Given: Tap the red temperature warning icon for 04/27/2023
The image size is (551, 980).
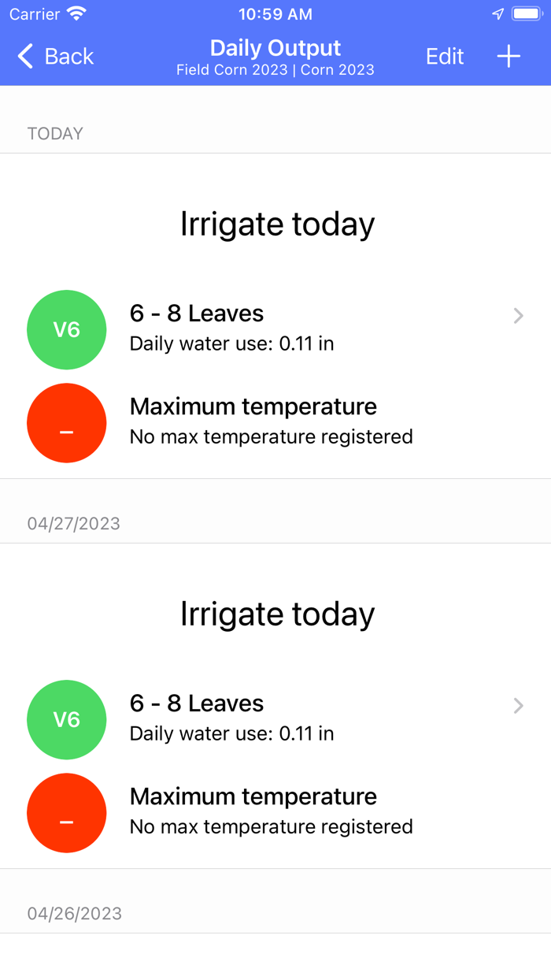Looking at the screenshot, I should click(x=66, y=812).
